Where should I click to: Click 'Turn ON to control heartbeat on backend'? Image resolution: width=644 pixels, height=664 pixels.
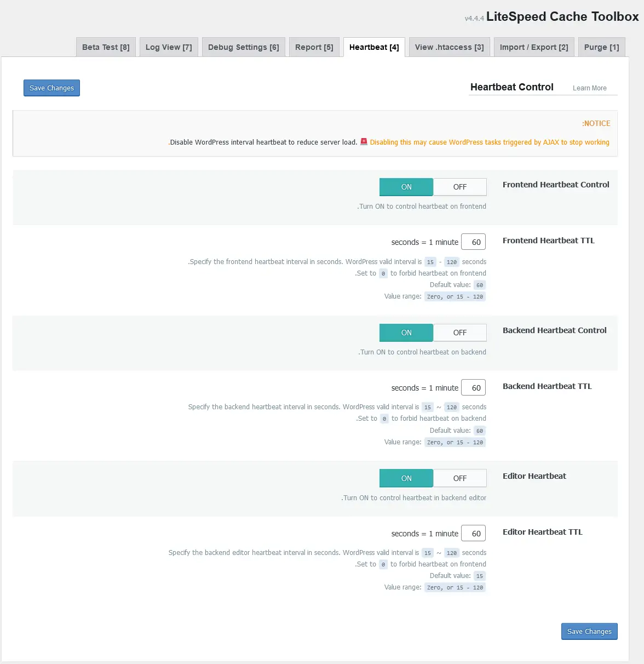(x=422, y=352)
